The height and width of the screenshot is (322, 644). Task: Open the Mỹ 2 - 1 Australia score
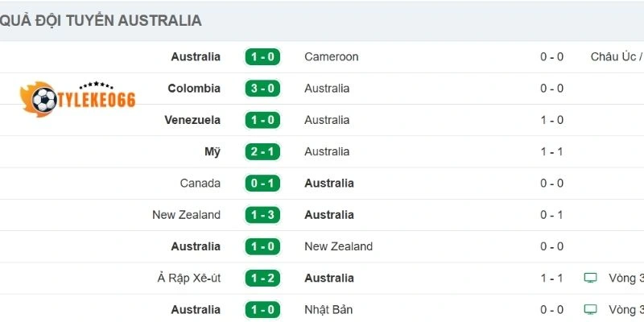tap(262, 151)
